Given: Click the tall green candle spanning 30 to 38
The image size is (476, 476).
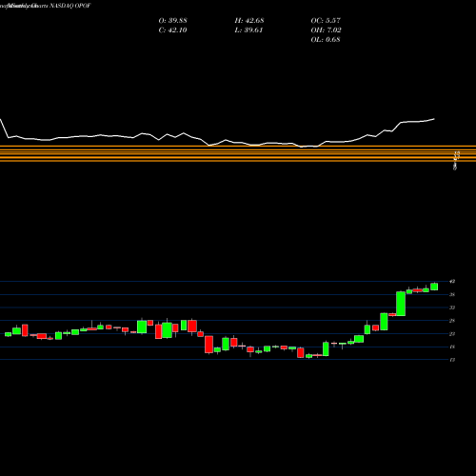Looking at the screenshot, I should [x=401, y=304].
